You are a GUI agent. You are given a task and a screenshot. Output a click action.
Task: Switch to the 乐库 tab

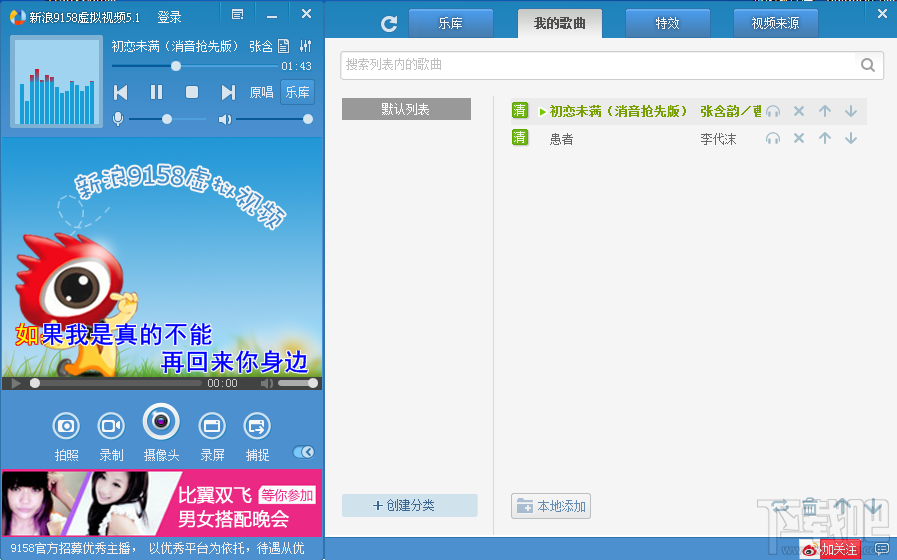click(x=450, y=23)
